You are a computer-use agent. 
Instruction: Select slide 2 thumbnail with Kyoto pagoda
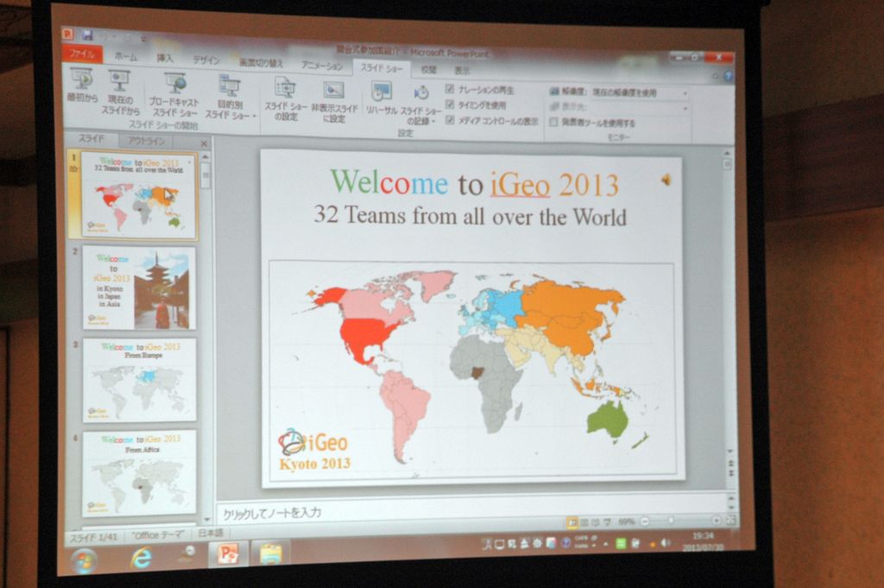pos(139,288)
